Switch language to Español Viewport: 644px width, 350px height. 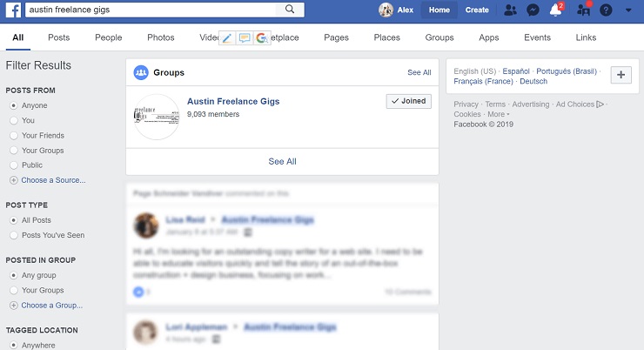pos(516,71)
